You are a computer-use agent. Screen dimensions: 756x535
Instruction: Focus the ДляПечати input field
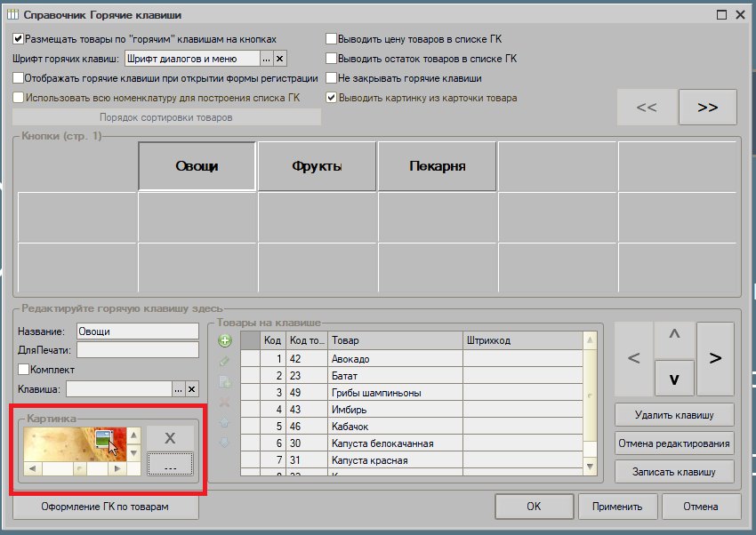click(x=138, y=350)
